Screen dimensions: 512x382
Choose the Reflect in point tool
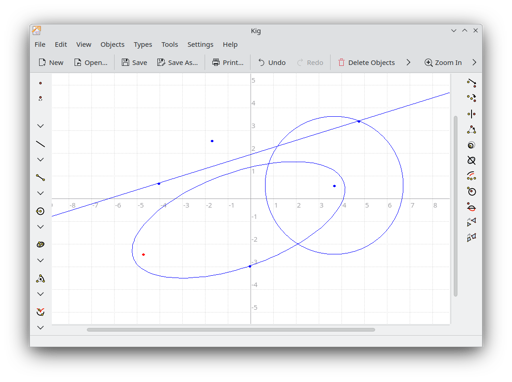click(471, 98)
